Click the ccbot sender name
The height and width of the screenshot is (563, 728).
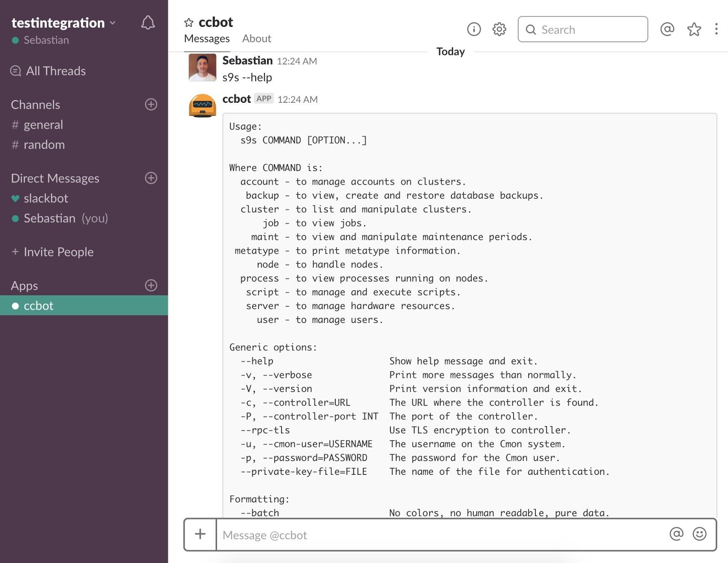[x=237, y=99]
